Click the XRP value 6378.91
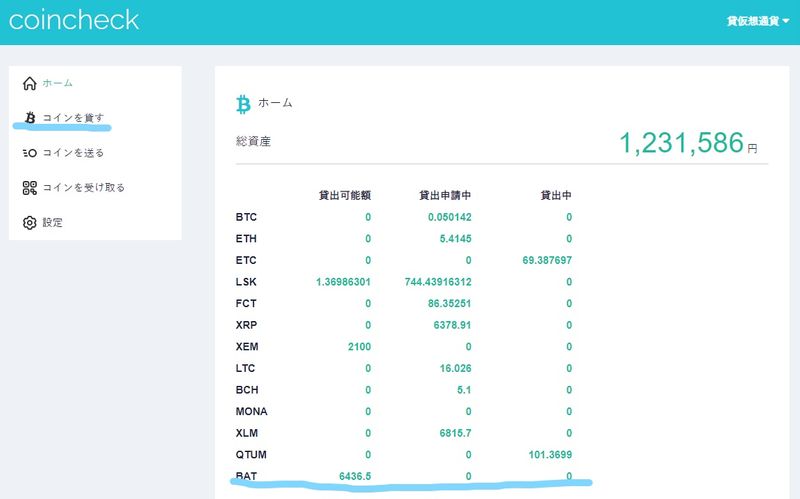This screenshot has width=800, height=499. coord(452,325)
